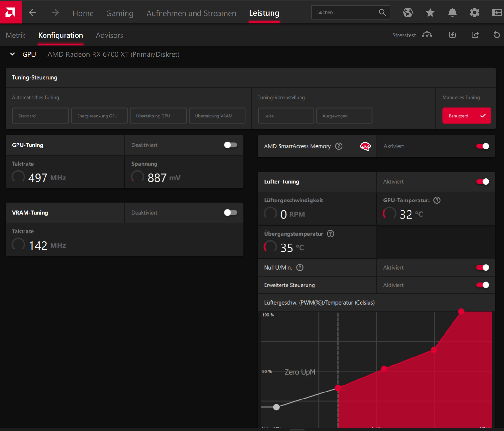Collapse the GPU section chevron

coord(12,54)
